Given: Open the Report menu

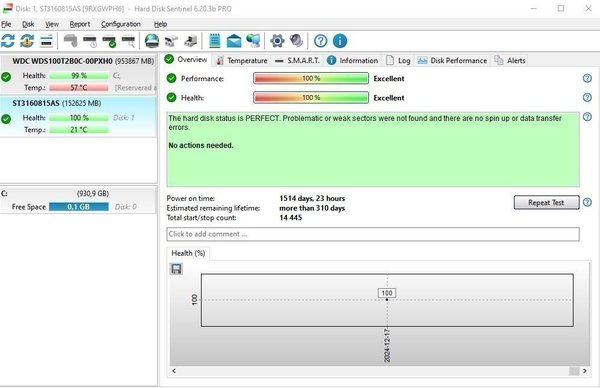Looking at the screenshot, I should [x=80, y=24].
